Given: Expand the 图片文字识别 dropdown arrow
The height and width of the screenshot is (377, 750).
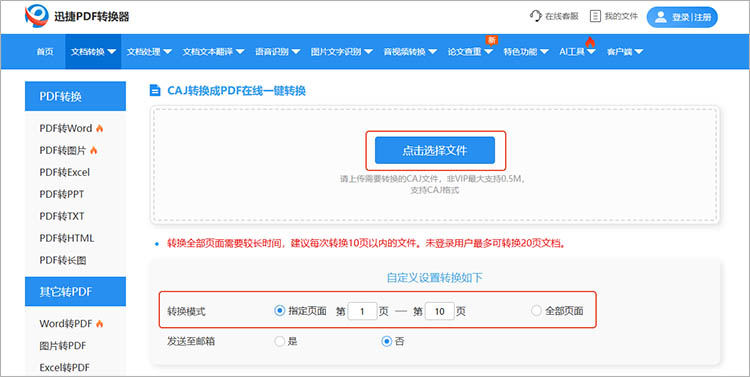Looking at the screenshot, I should 368,52.
